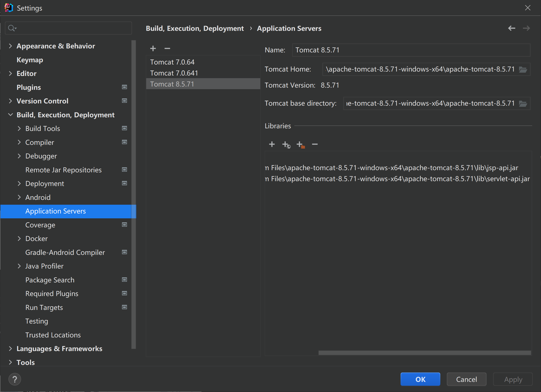Viewport: 541px width, 392px height.
Task: Add library from URL globe icon
Action: [x=286, y=144]
